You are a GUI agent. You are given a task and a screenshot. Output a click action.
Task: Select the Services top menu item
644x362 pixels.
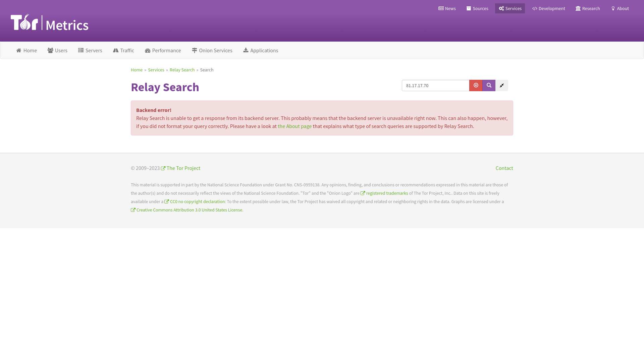click(x=510, y=8)
